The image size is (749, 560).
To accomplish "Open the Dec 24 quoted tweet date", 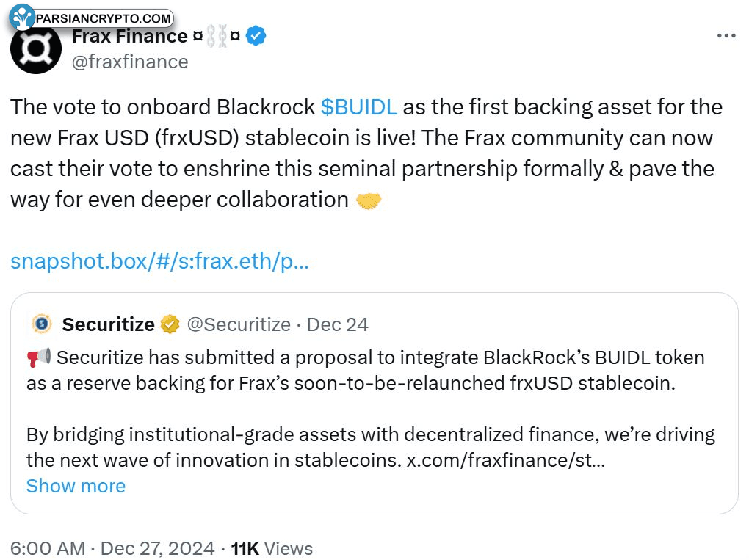I will click(337, 324).
